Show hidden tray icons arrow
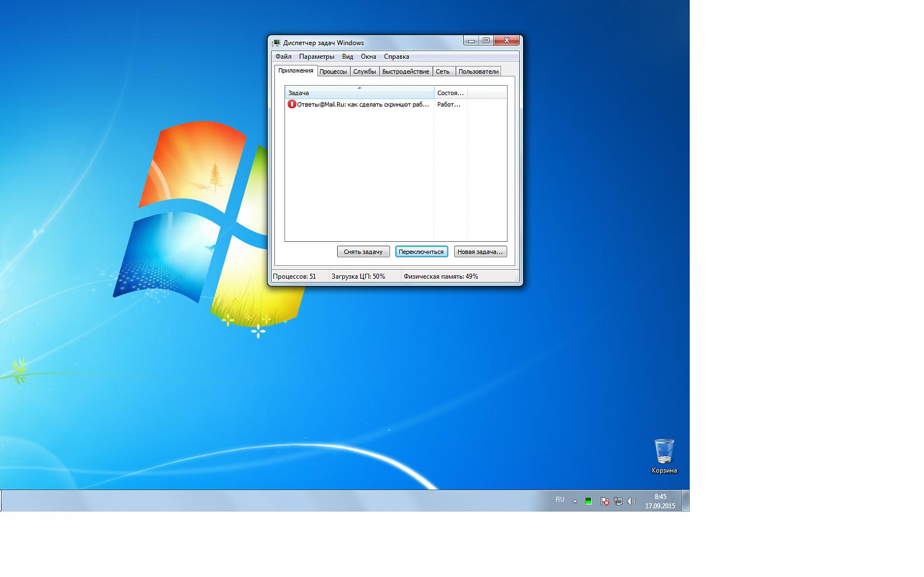The image size is (924, 577). [x=575, y=501]
